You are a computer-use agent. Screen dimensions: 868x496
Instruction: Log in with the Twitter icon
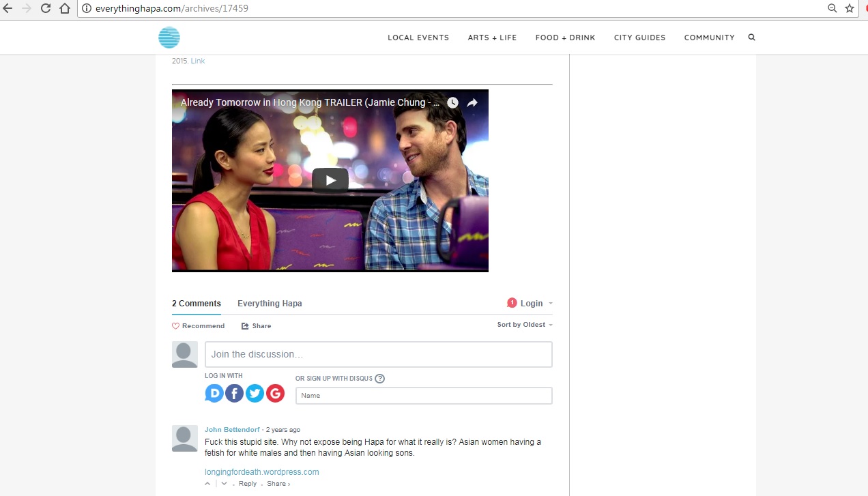(x=255, y=393)
